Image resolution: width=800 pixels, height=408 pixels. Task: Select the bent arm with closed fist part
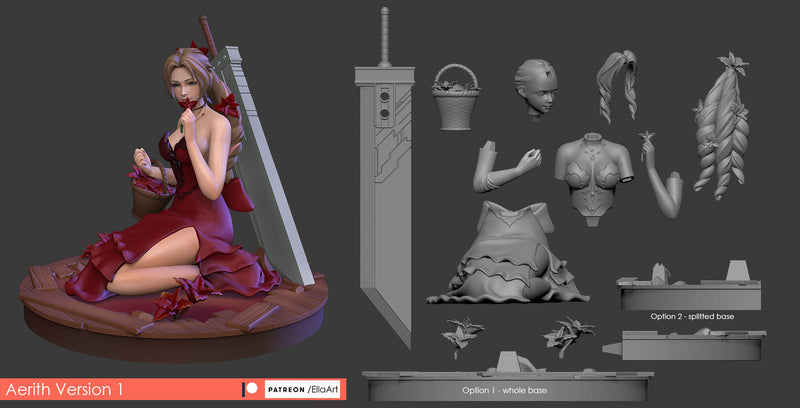[507, 166]
